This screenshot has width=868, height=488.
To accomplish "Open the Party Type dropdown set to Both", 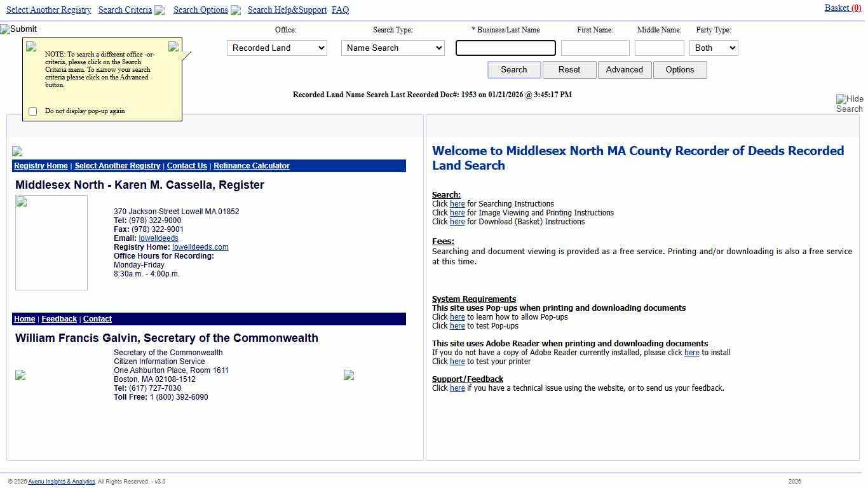I will (x=713, y=48).
